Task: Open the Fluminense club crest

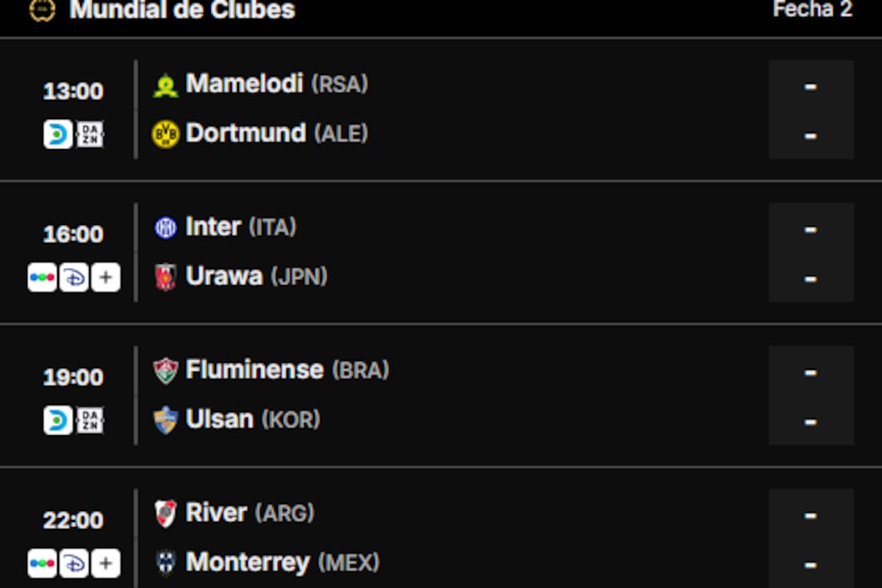Action: click(166, 370)
